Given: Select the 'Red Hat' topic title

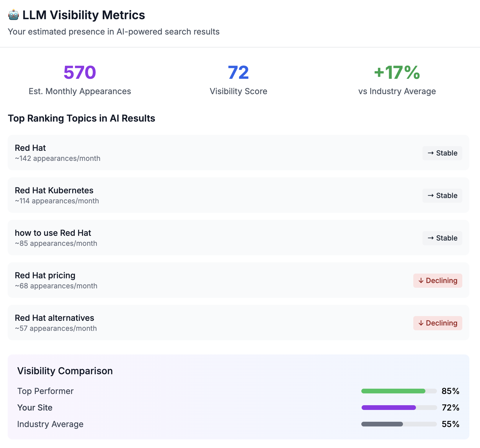Looking at the screenshot, I should (x=30, y=148).
